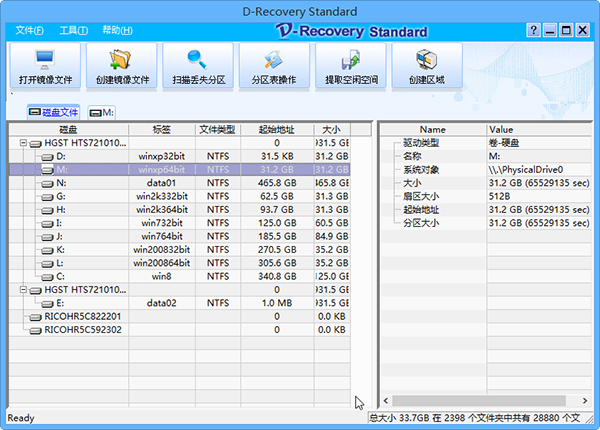
Task: Select the win2k364bit label cell
Action: (x=162, y=210)
